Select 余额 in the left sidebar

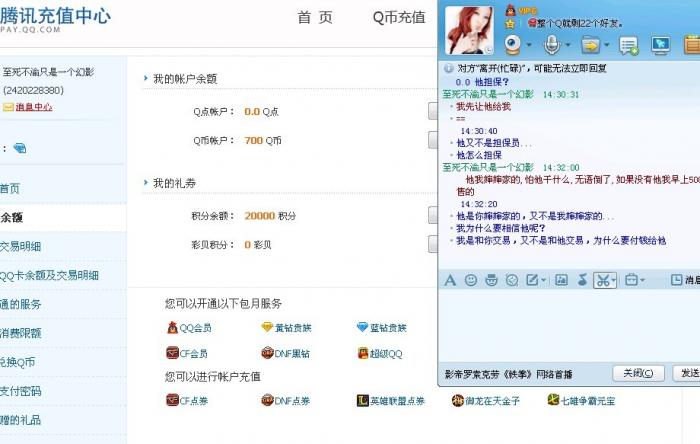12,218
